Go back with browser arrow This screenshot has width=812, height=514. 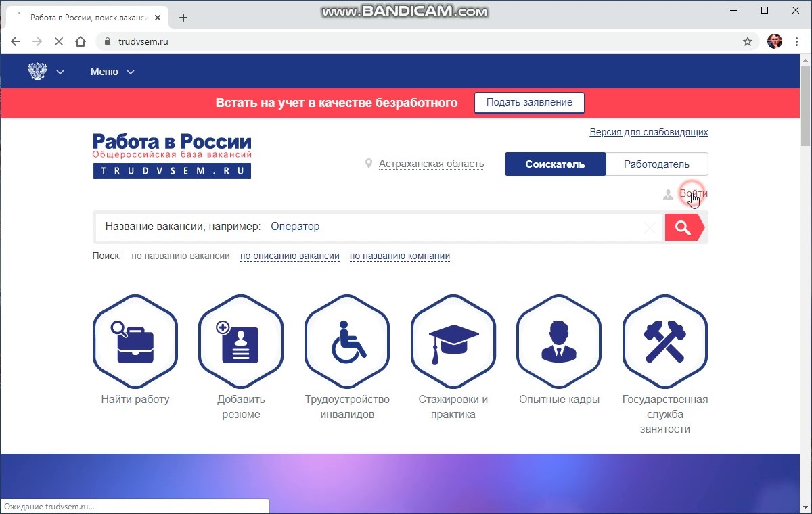click(16, 41)
